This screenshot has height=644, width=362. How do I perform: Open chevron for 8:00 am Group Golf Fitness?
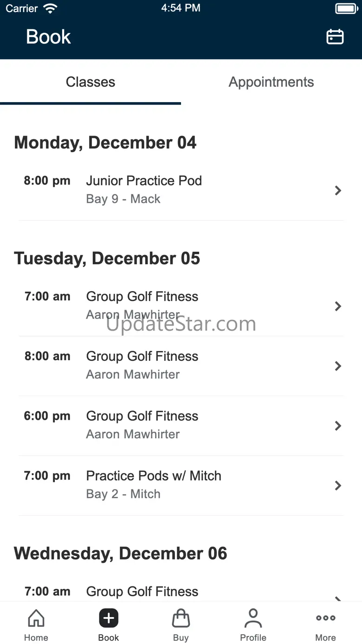click(x=338, y=366)
